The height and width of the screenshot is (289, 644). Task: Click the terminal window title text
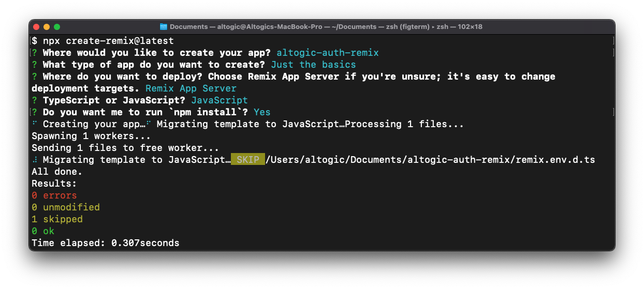coord(326,26)
